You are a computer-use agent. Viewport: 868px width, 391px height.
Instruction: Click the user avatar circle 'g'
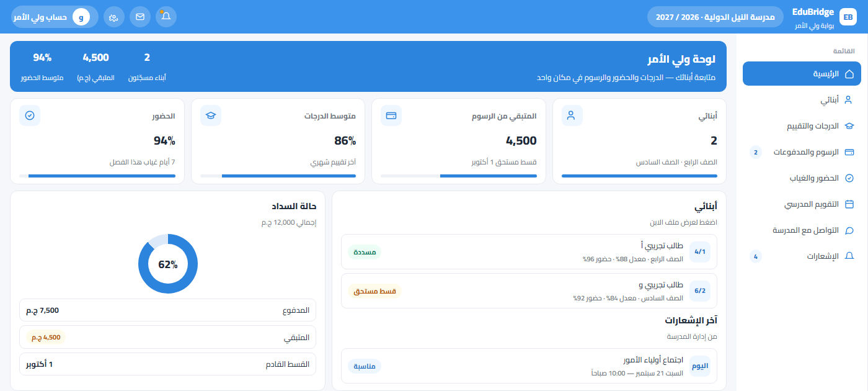[81, 17]
